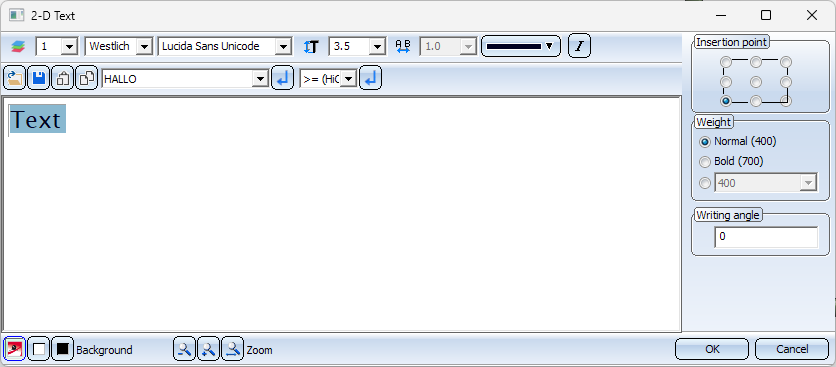Click the text height icon

click(311, 46)
